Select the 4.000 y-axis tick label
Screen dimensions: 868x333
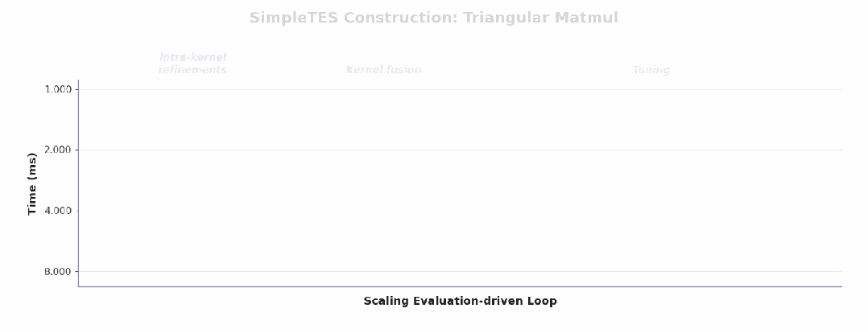pyautogui.click(x=58, y=211)
